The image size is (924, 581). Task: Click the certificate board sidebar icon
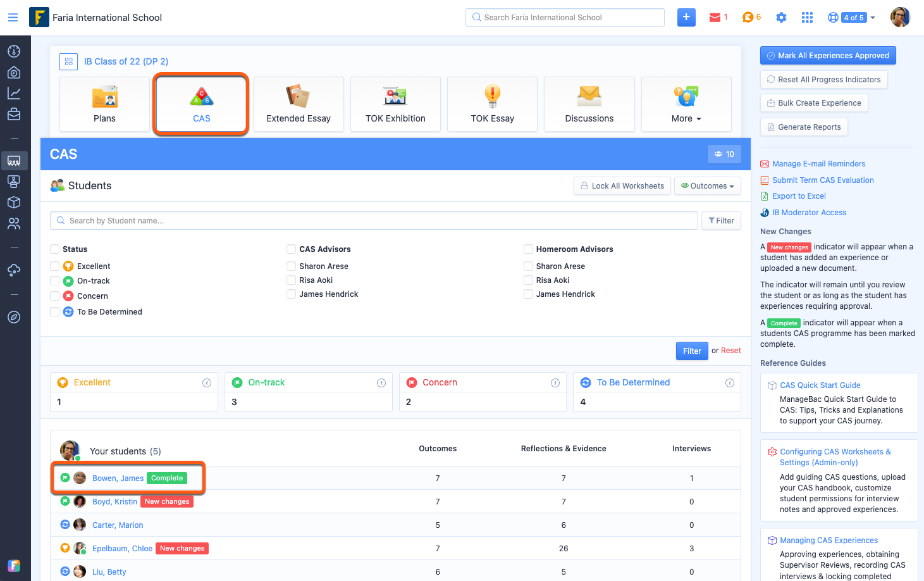(14, 182)
